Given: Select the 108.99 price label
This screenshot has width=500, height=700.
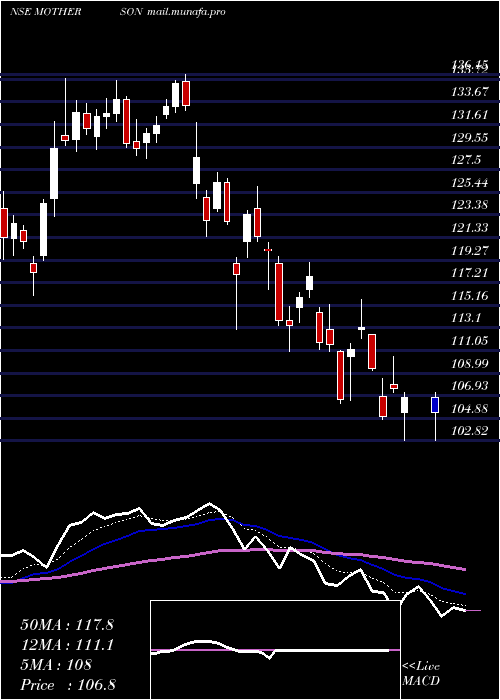Looking at the screenshot, I should (469, 364).
